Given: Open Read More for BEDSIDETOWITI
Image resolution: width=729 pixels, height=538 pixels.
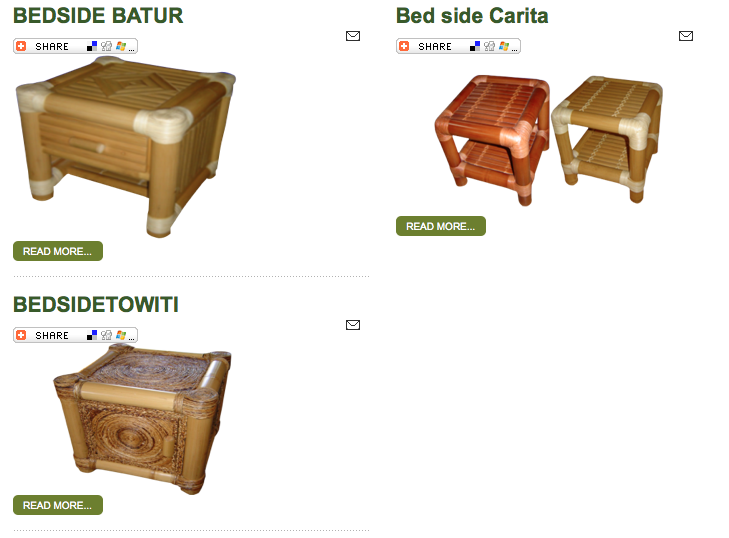Looking at the screenshot, I should coord(58,505).
